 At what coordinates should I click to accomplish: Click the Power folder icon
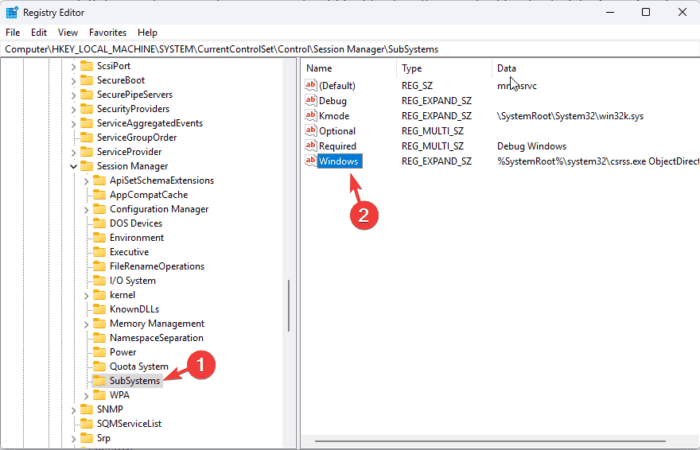click(x=99, y=352)
